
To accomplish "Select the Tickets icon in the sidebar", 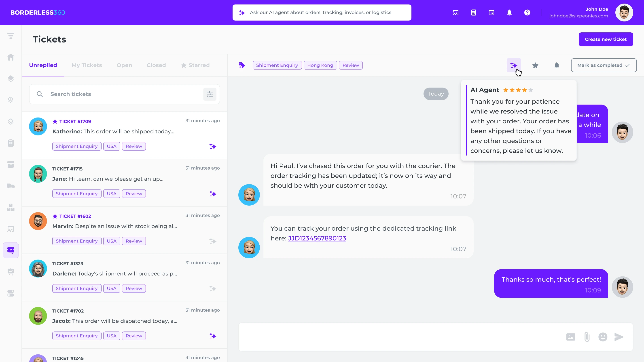I will [x=11, y=250].
